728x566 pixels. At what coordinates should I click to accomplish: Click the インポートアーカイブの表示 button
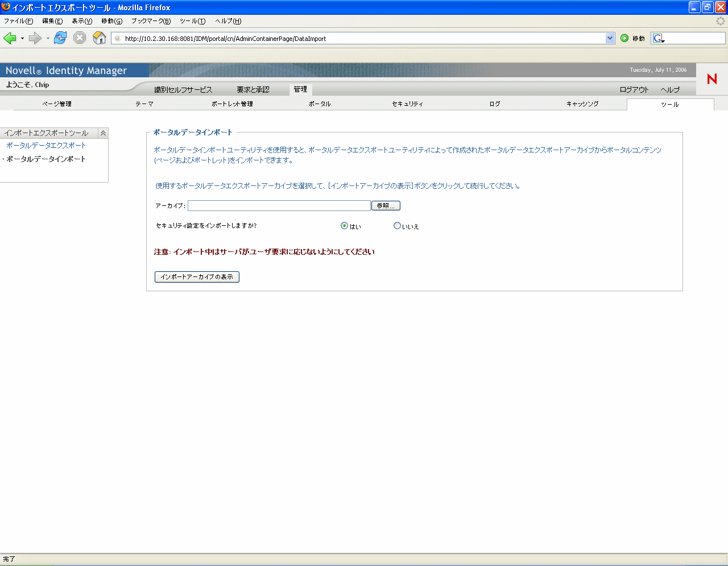coord(197,277)
